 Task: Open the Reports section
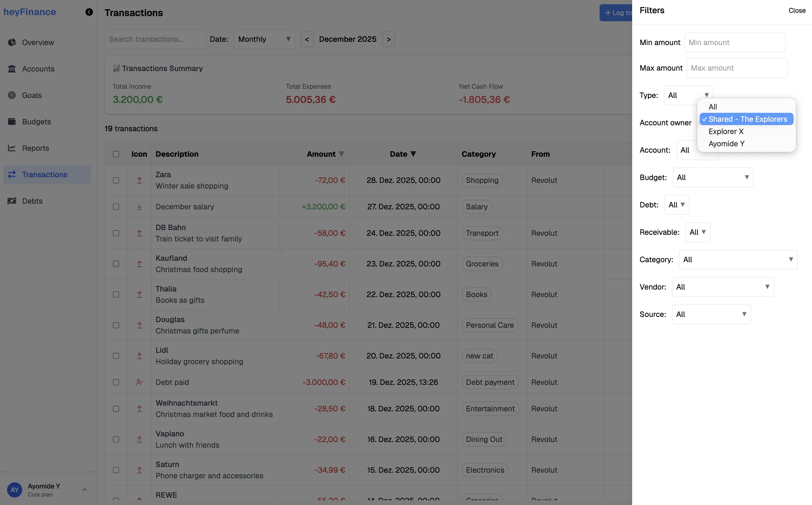tap(35, 148)
